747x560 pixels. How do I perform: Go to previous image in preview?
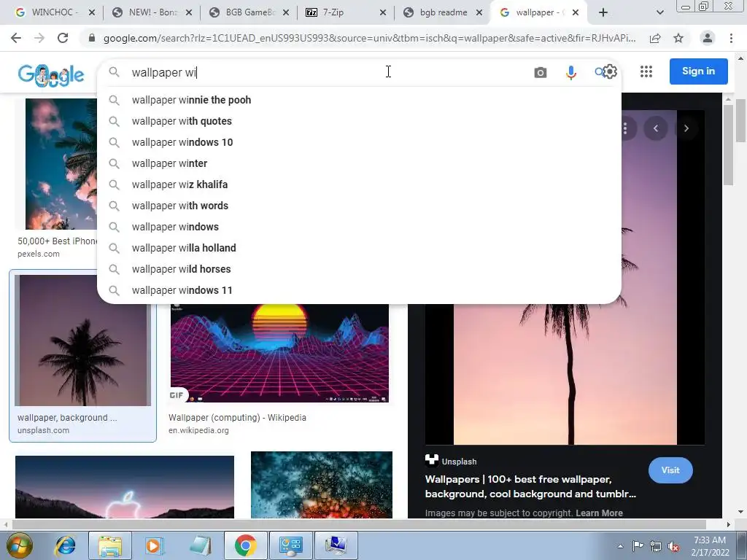pos(656,128)
